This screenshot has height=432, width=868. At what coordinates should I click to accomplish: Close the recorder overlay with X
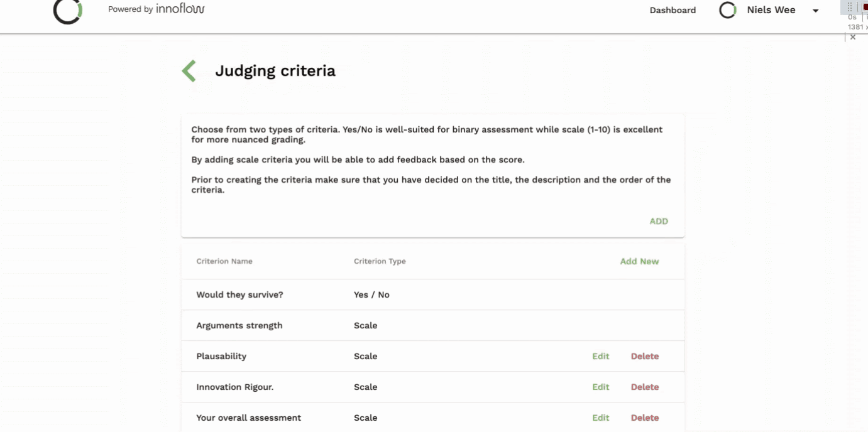853,38
